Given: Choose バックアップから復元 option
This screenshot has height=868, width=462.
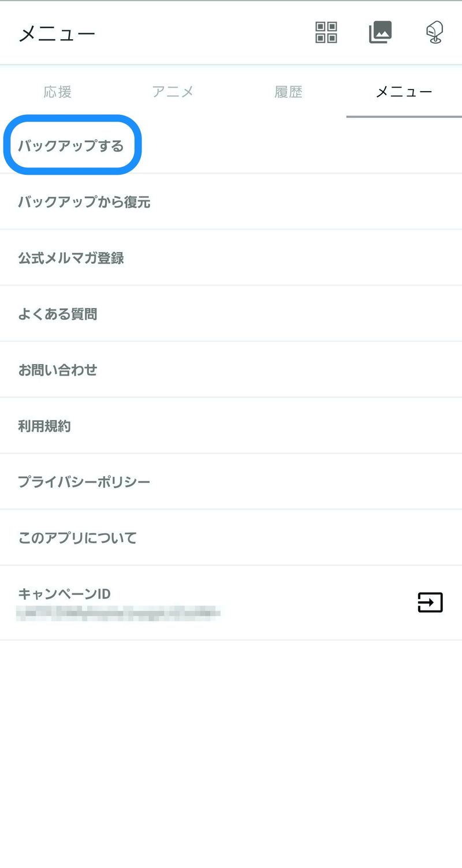Looking at the screenshot, I should 84,202.
